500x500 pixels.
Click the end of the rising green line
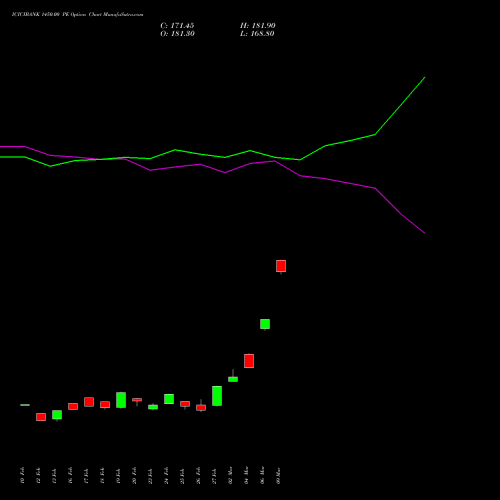point(425,77)
